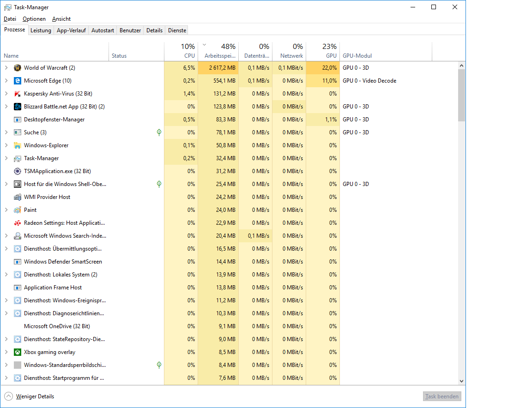
Task: Click the Host für die Windows Shell icon
Action: 17,184
